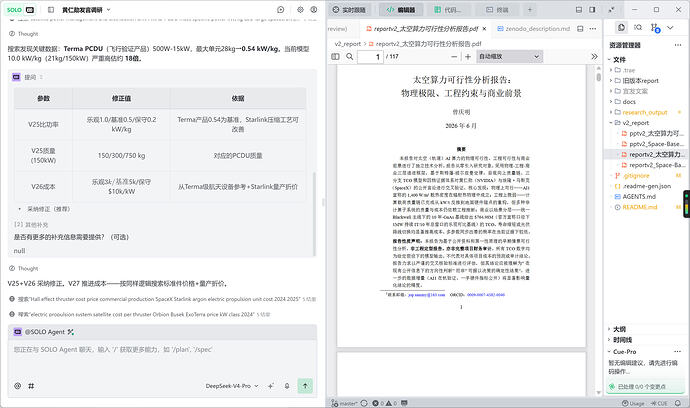This screenshot has width=690, height=408.
Task: Select the zenodo_description.md tab
Action: [533, 29]
